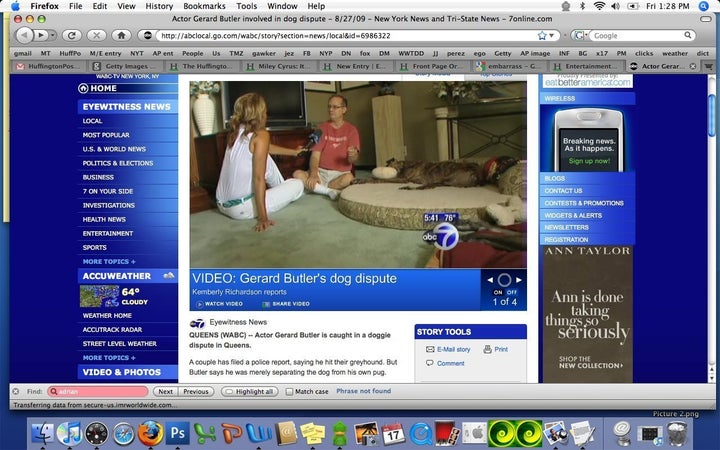Click the Find text field containing adrian

98,392
